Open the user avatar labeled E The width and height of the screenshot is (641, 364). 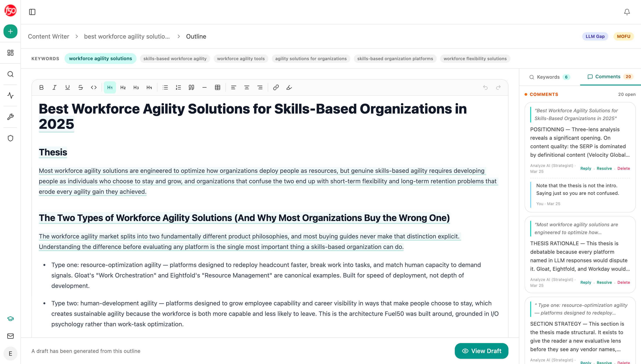pyautogui.click(x=10, y=354)
